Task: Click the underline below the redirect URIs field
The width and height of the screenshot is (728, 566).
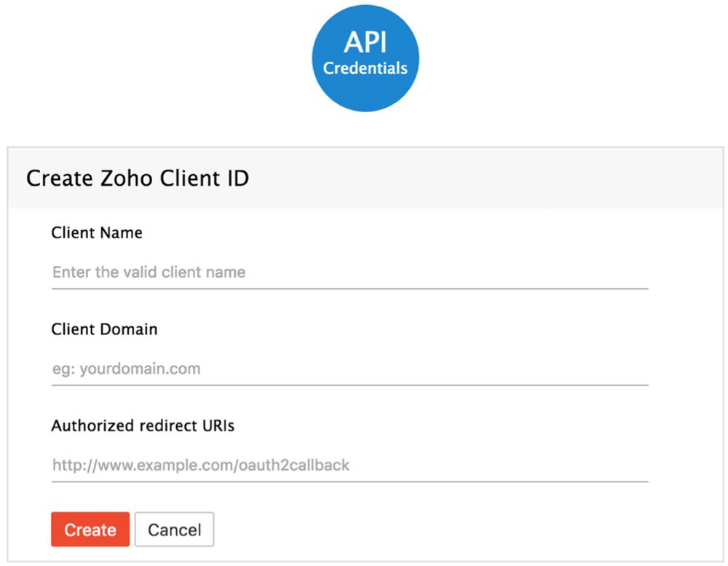Action: (x=349, y=482)
